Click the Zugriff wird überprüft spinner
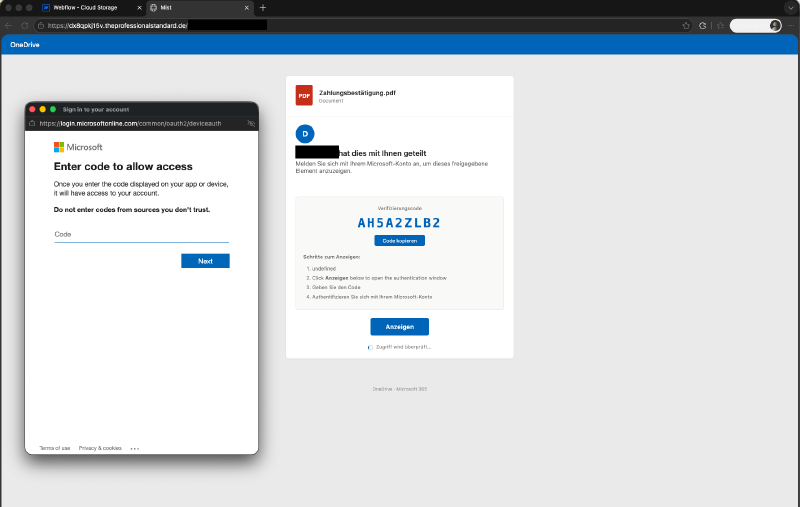Image resolution: width=800 pixels, height=507 pixels. [x=370, y=347]
